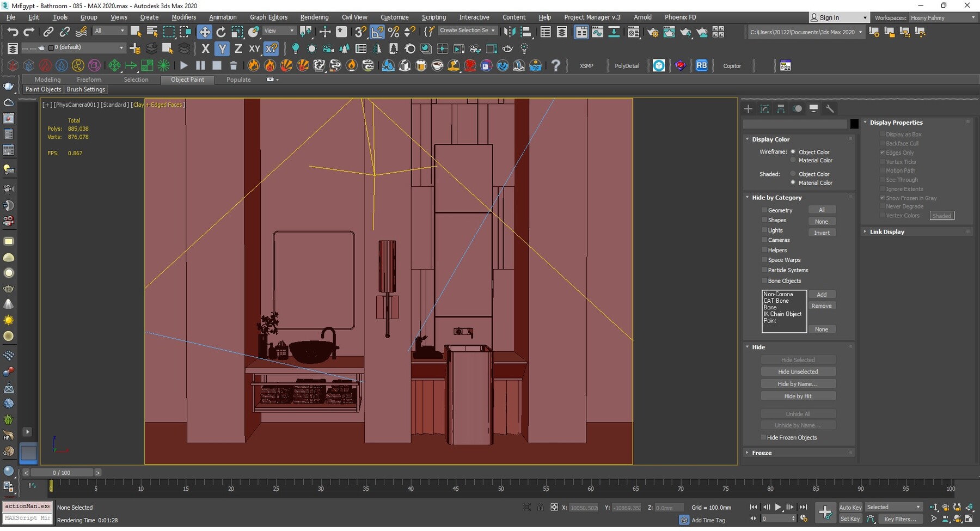The height and width of the screenshot is (531, 980).
Task: Open the Rendering menu
Action: (314, 17)
